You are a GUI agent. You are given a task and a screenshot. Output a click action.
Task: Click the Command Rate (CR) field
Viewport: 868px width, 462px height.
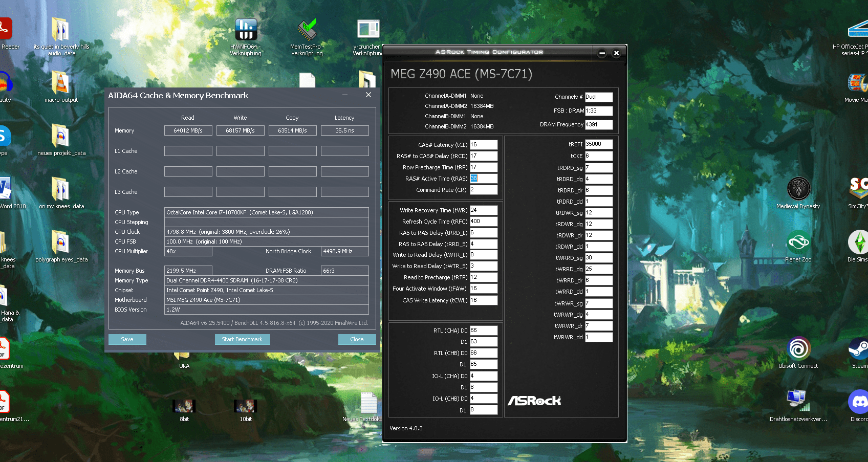tap(484, 190)
